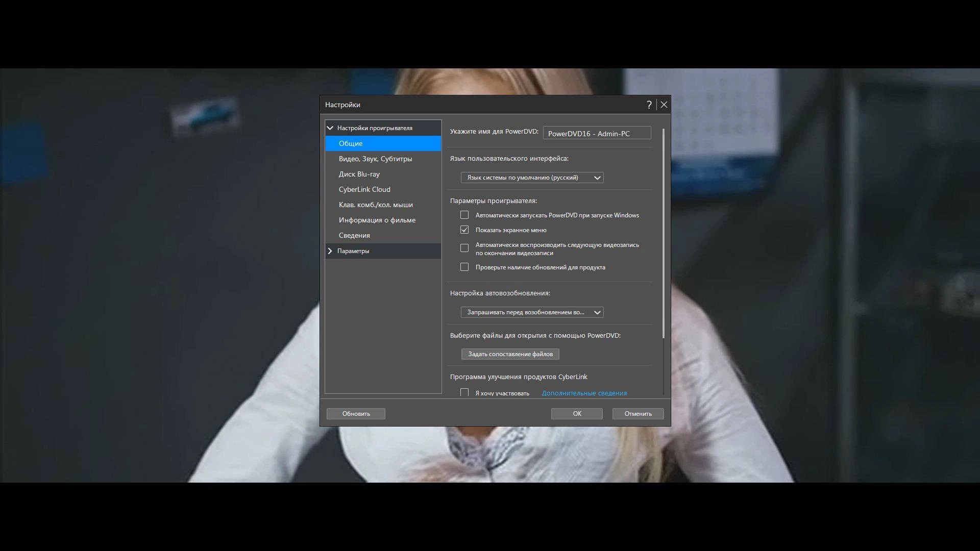Open the help question mark icon
Image resolution: width=980 pixels, height=551 pixels.
pyautogui.click(x=649, y=105)
